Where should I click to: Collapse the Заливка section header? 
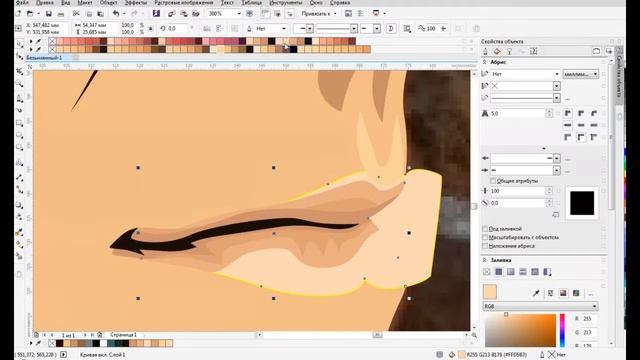pos(484,260)
